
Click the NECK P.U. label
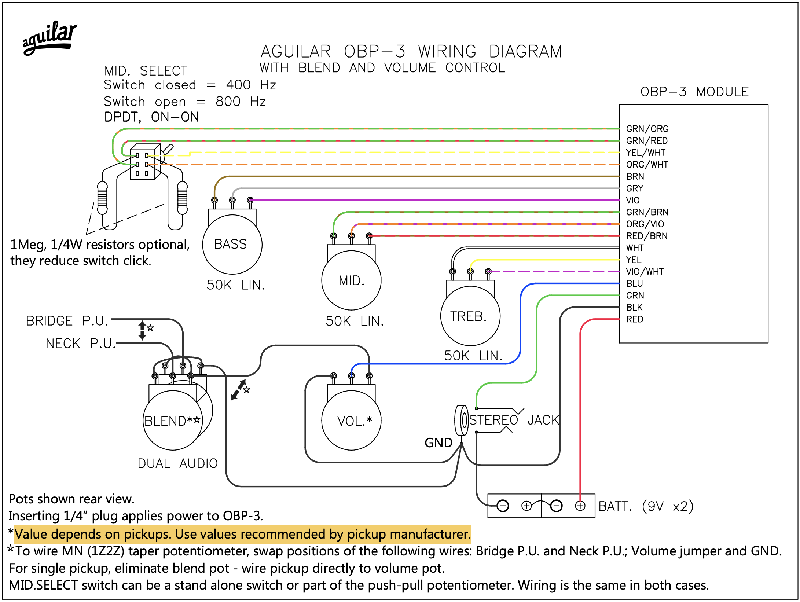click(81, 343)
